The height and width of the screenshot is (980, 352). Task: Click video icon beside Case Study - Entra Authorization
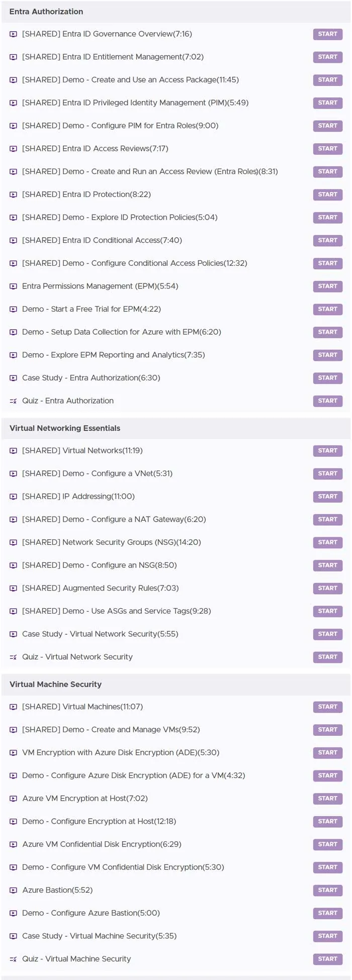pyautogui.click(x=14, y=378)
